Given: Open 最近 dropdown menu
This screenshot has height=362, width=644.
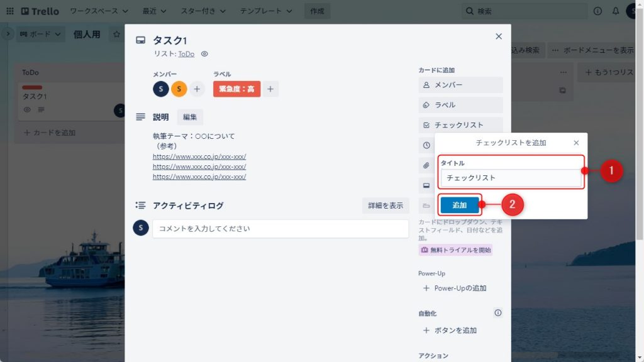Looking at the screenshot, I should 155,11.
